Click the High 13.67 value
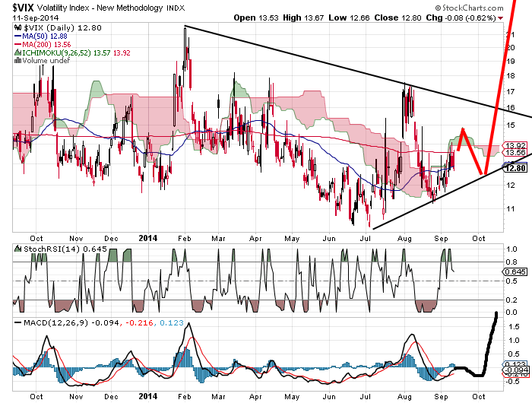Image resolution: width=532 pixels, height=403 pixels. pos(303,17)
